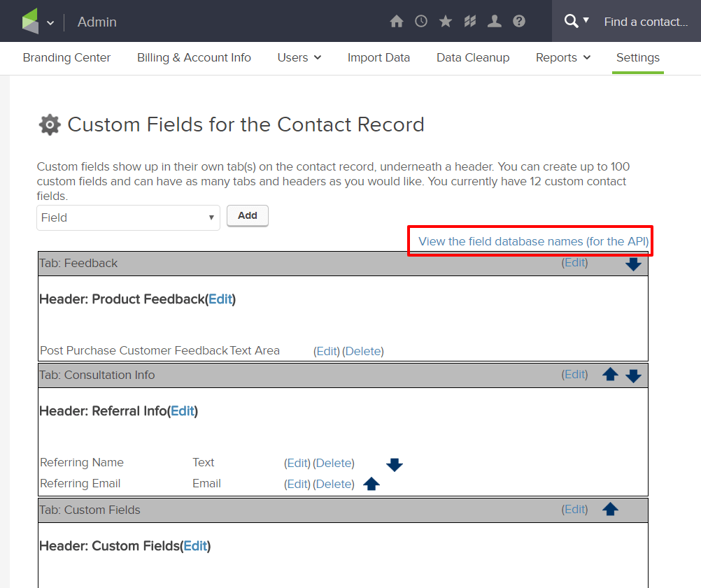The height and width of the screenshot is (588, 701).
Task: Open Data Cleanup tab
Action: [x=473, y=57]
